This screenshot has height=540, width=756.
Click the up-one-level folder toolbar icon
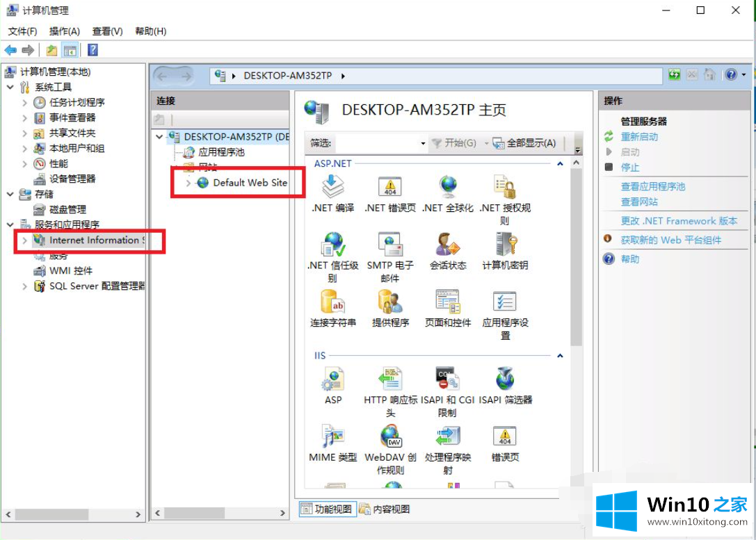[x=51, y=50]
